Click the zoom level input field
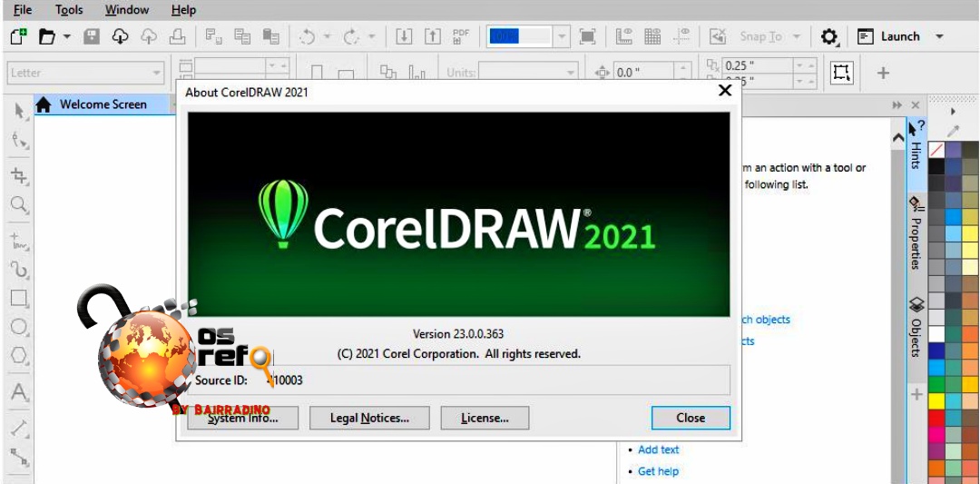The height and width of the screenshot is (484, 980). (519, 36)
